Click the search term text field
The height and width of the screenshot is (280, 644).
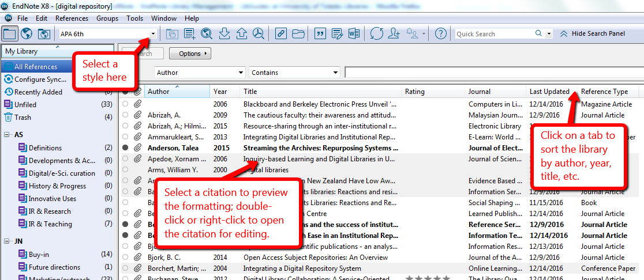click(494, 73)
